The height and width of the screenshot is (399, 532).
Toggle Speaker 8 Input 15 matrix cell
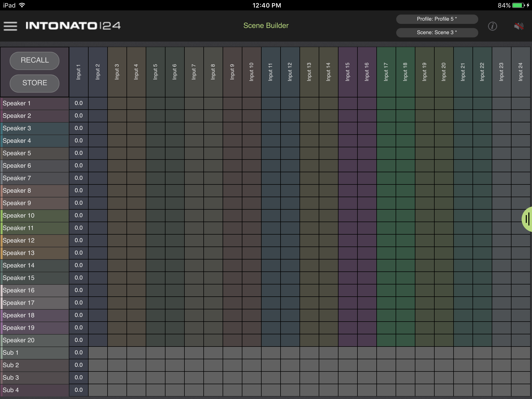coord(348,191)
